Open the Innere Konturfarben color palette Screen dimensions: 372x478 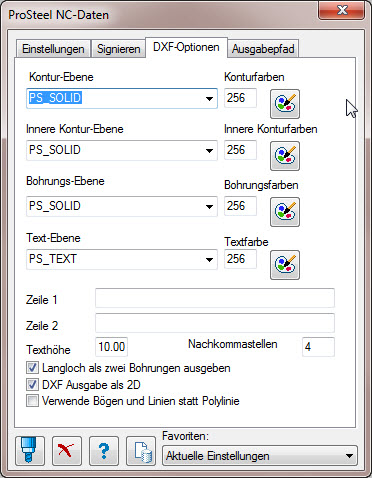pos(285,156)
